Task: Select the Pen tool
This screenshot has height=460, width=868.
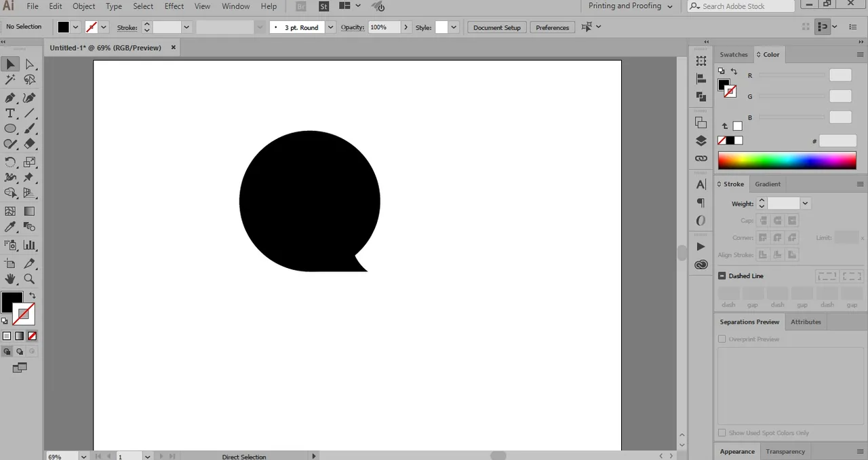Action: click(10, 98)
